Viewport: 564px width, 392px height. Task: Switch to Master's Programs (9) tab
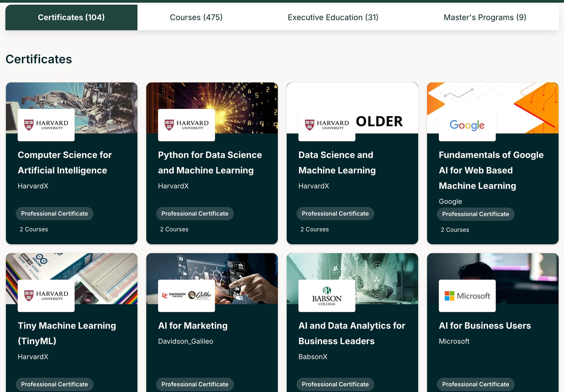click(485, 17)
